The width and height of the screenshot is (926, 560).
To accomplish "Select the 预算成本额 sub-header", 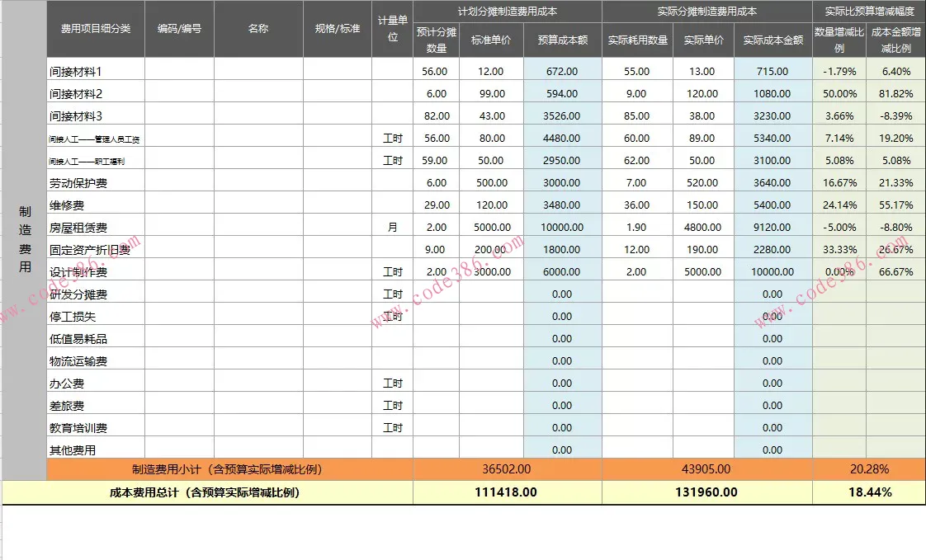I will 563,40.
